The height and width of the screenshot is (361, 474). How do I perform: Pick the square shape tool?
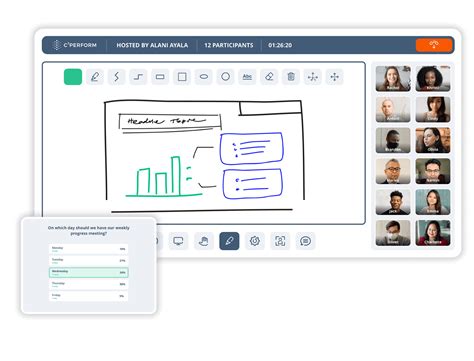pyautogui.click(x=182, y=77)
